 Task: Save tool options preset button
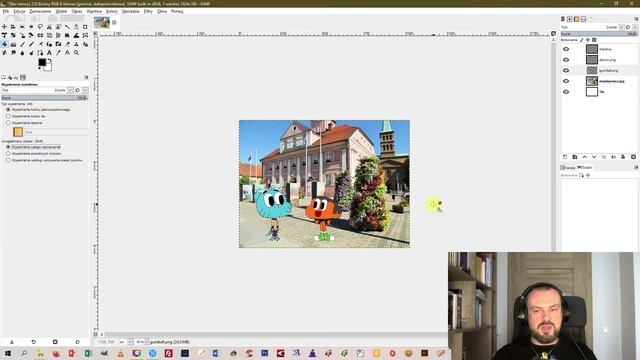point(11,342)
